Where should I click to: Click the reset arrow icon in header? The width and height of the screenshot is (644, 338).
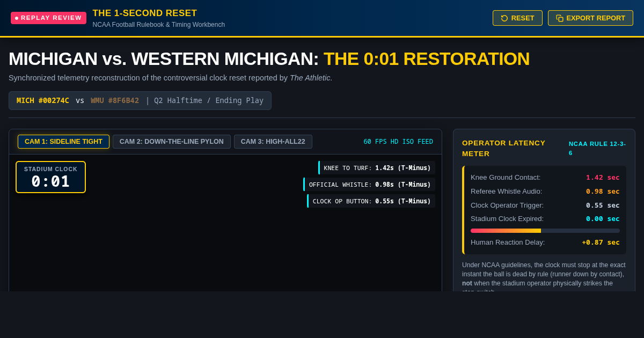coord(504,18)
